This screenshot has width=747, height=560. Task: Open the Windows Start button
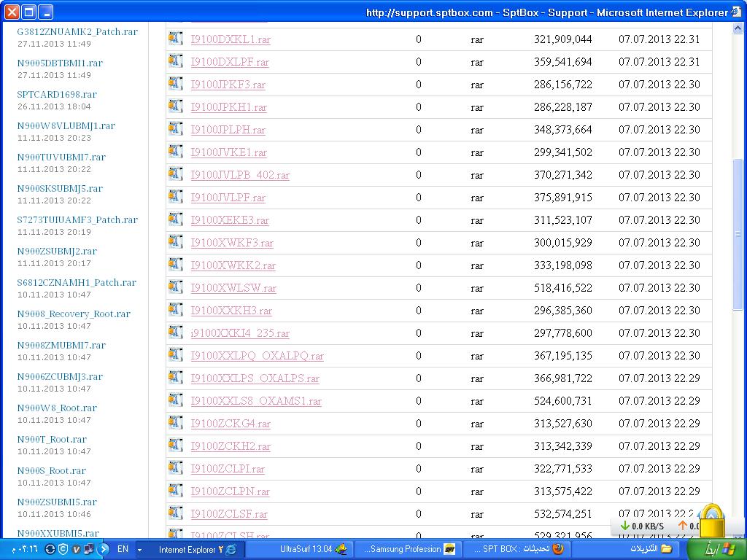click(718, 549)
